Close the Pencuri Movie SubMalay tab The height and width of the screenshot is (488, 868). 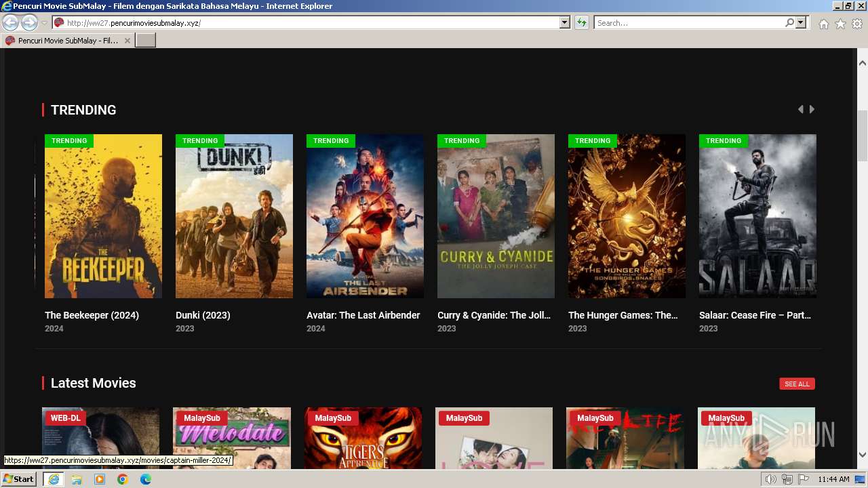pyautogui.click(x=127, y=41)
